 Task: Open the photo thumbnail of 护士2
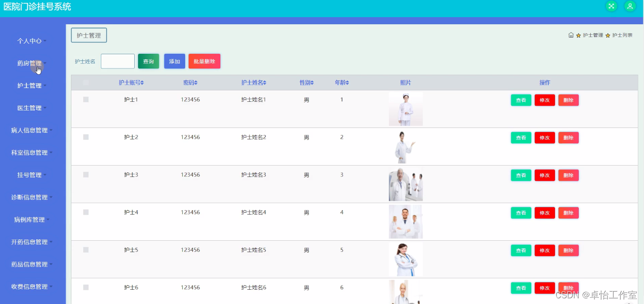pyautogui.click(x=406, y=147)
